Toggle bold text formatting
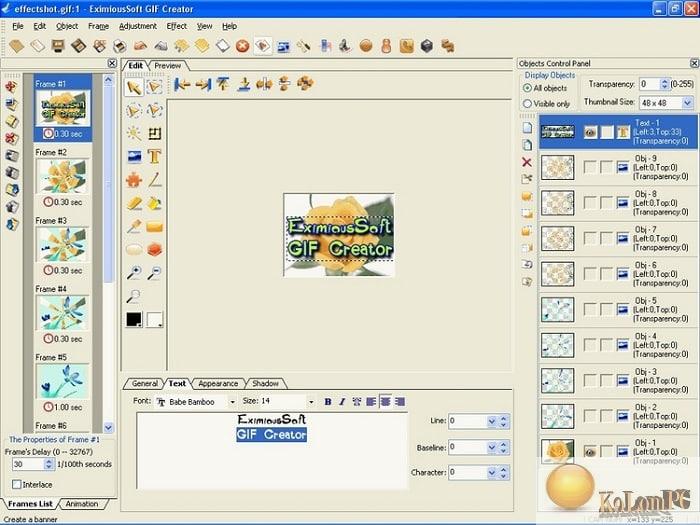700x525 pixels. [x=328, y=402]
